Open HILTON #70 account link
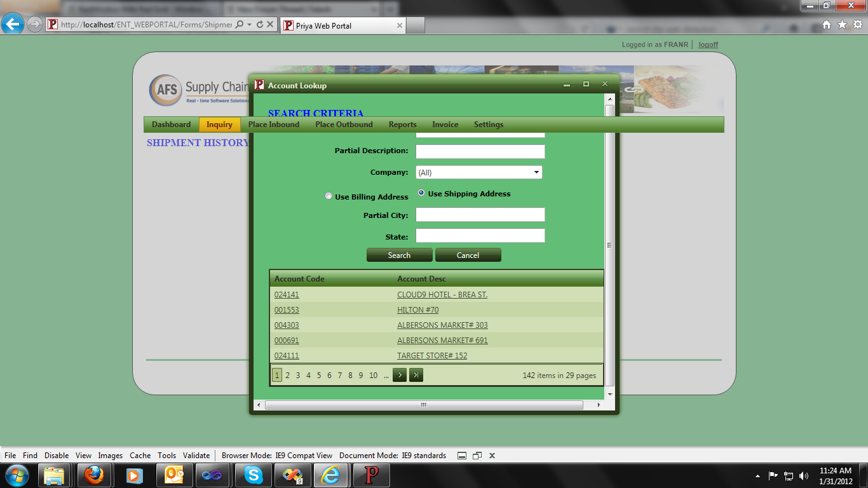 417,310
